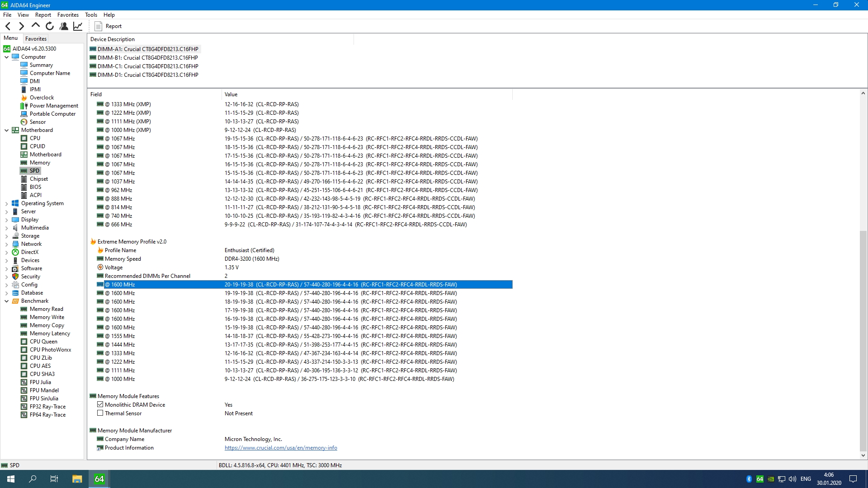Click the Up level arrow icon
The image size is (868, 488).
(x=35, y=26)
